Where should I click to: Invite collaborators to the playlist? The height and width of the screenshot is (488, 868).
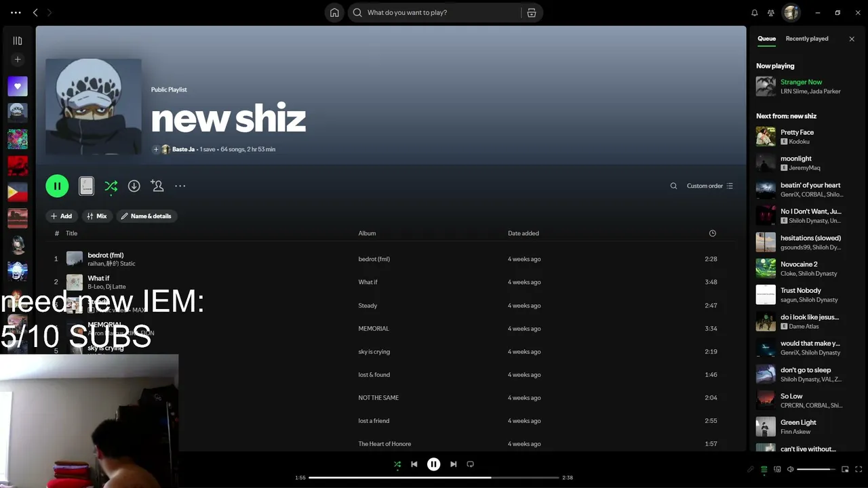point(157,186)
